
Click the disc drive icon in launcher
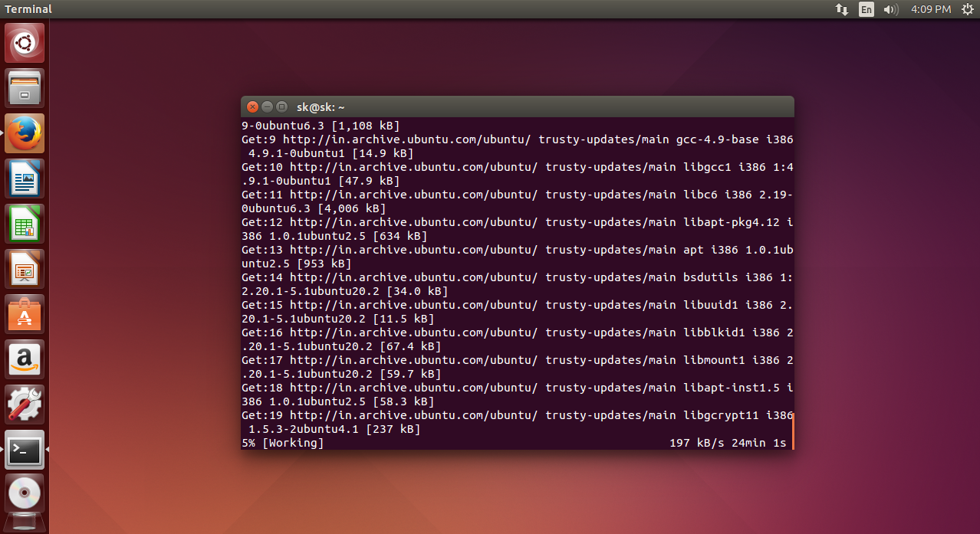point(25,494)
